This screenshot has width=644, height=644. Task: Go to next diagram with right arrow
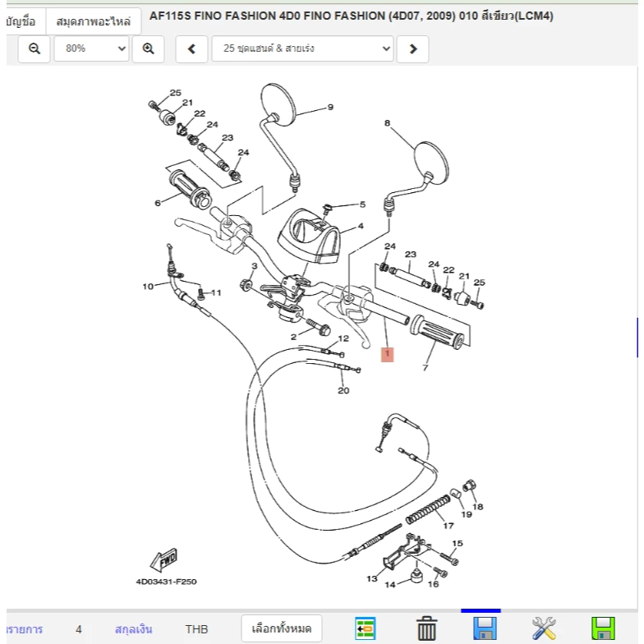click(412, 49)
